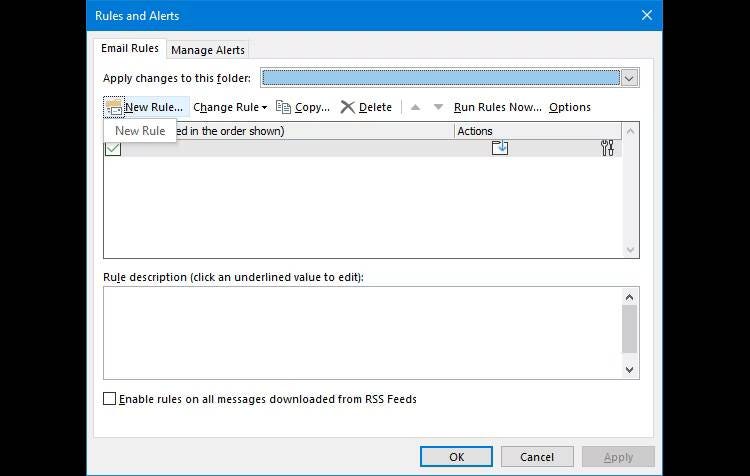Click the Actions column header

point(538,131)
